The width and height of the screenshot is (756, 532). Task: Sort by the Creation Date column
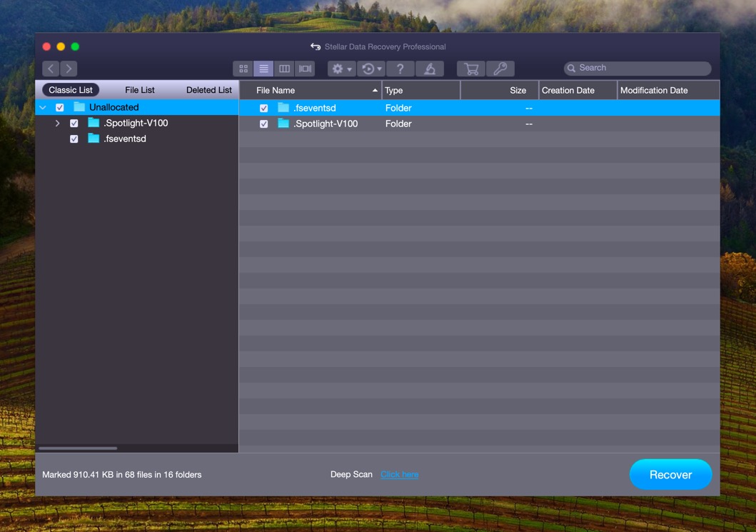(x=578, y=90)
